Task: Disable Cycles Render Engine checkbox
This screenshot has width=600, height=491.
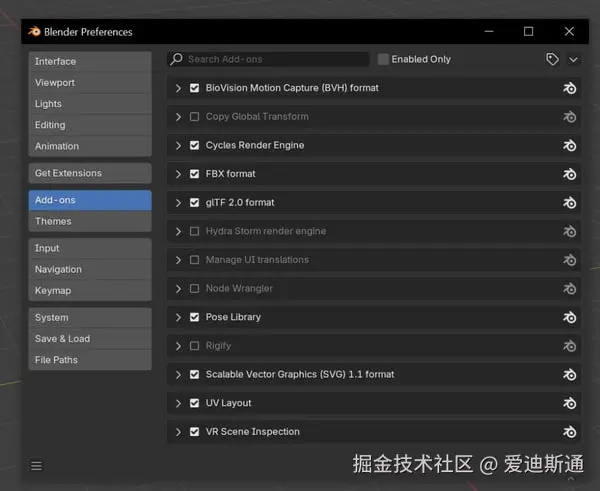Action: [194, 145]
